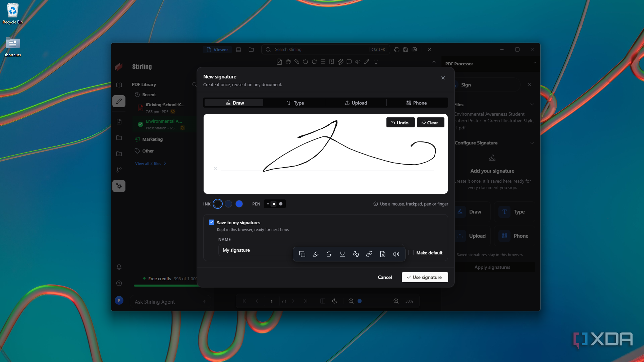The image size is (644, 362).
Task: Click the read-aloud speaker icon in floating toolbar
Action: click(x=396, y=254)
